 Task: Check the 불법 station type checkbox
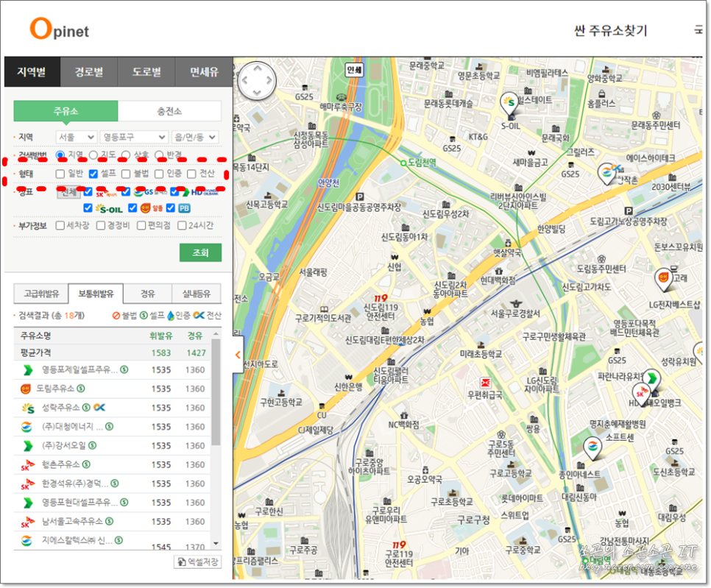coord(126,174)
